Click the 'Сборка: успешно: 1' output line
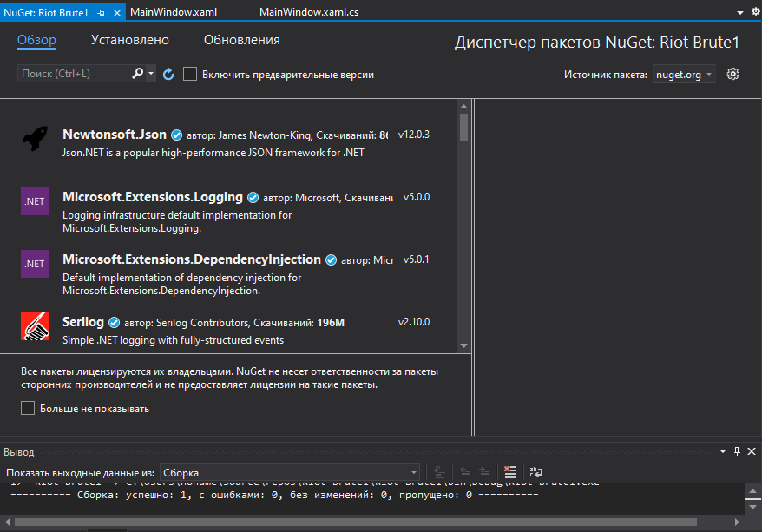 coord(274,495)
